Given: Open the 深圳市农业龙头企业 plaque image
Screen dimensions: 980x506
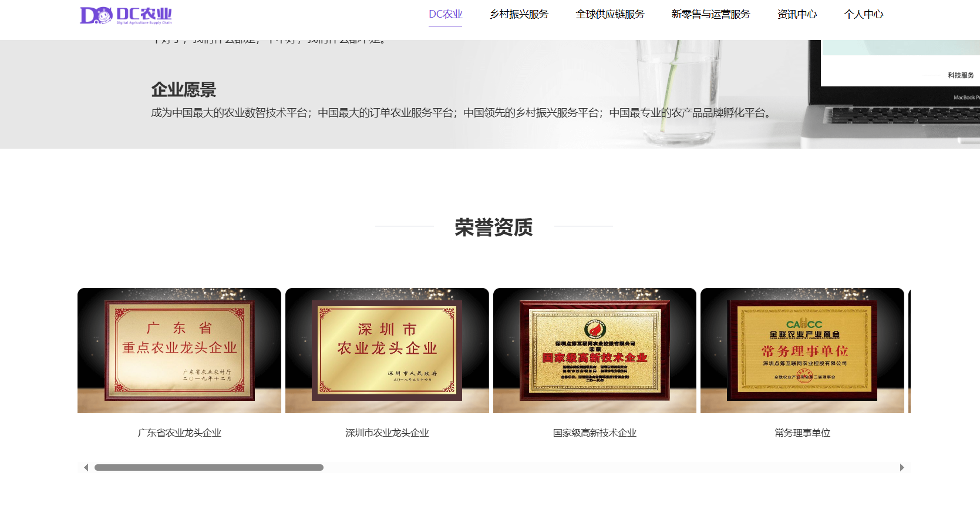Looking at the screenshot, I should point(387,350).
